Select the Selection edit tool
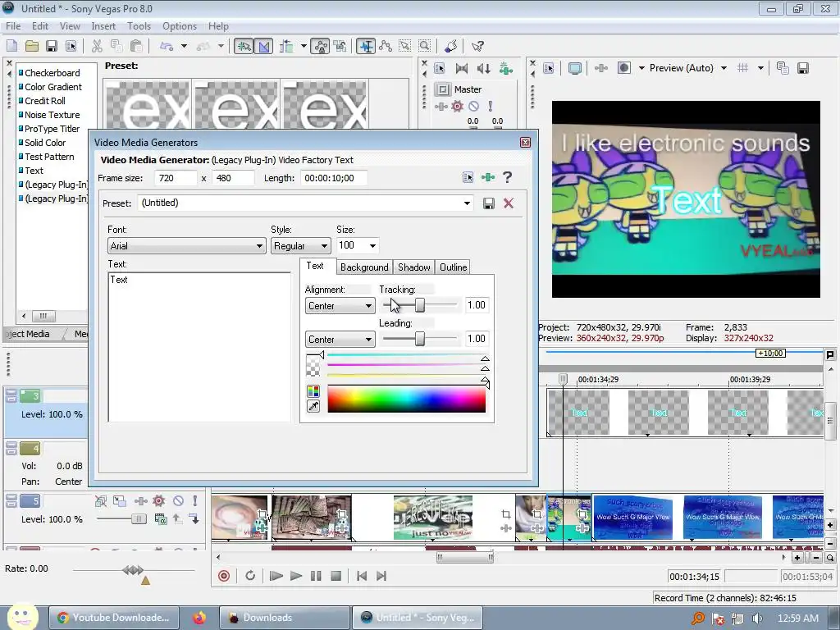840x630 pixels. click(x=405, y=46)
